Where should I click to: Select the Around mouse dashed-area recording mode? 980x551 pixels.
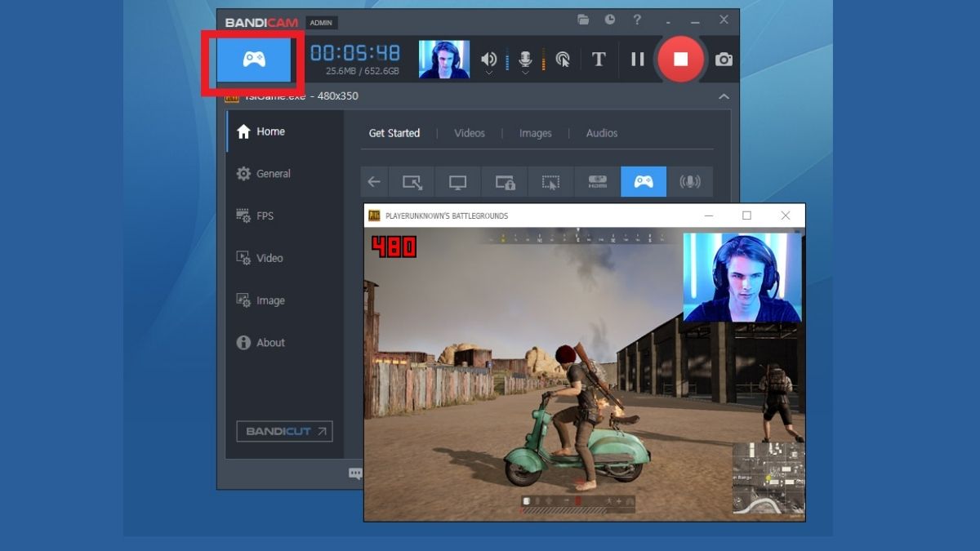551,182
